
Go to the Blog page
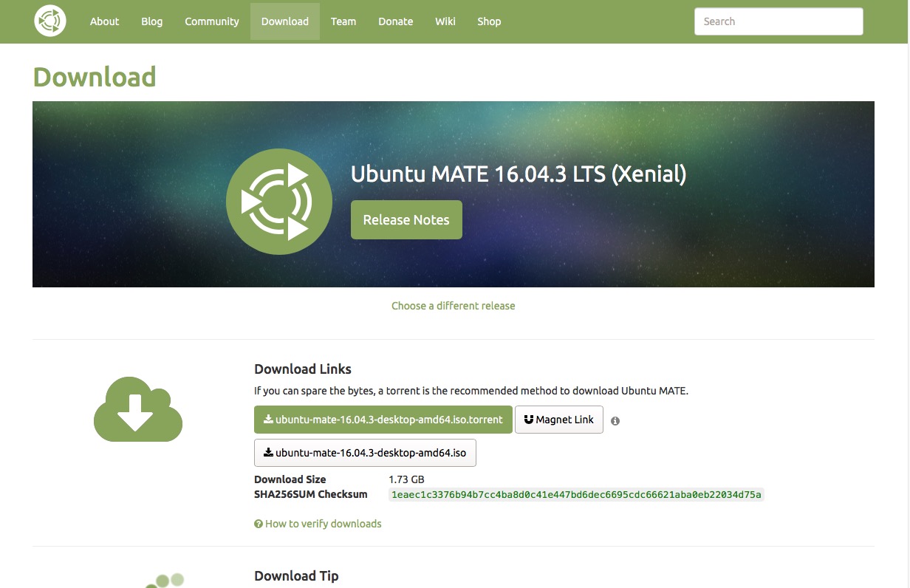tap(151, 21)
